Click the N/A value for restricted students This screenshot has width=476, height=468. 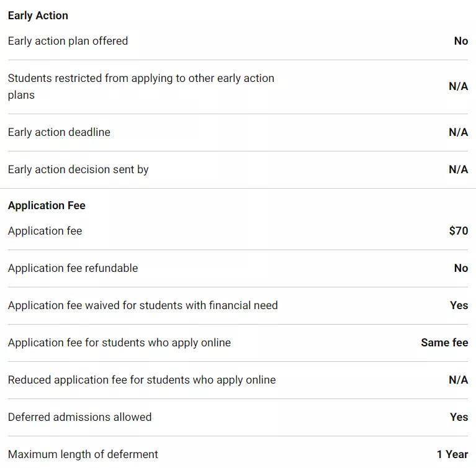click(x=459, y=86)
